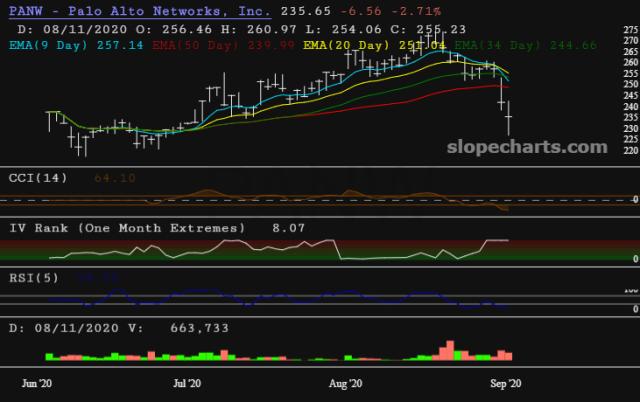Screen dimensions: 640x402
Task: Click the PANW ticker symbol in title
Action: [28, 9]
